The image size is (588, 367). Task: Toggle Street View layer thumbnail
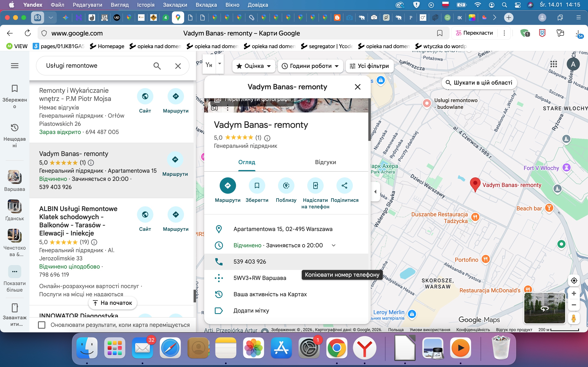[544, 308]
